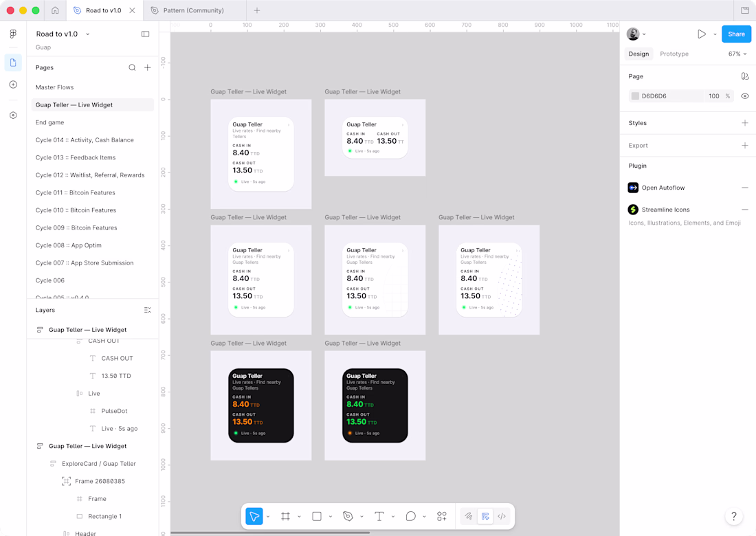756x536 pixels.
Task: Click the Share button
Action: [736, 34]
